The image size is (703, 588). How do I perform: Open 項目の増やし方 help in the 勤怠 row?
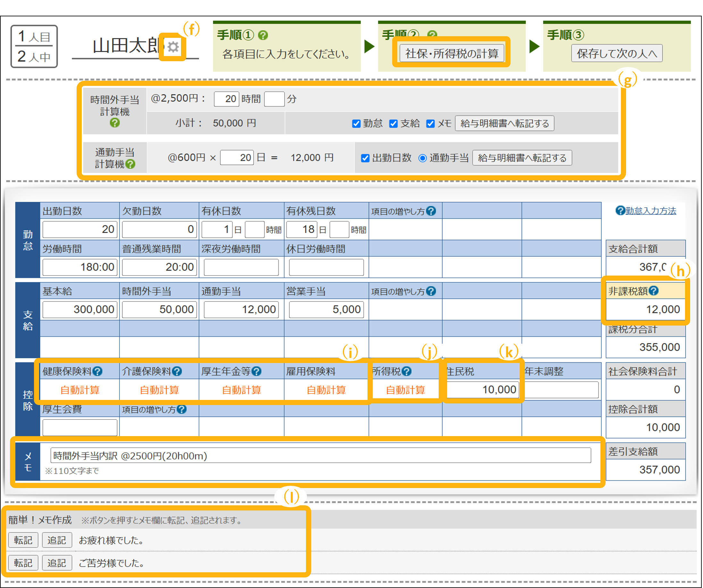point(432,211)
